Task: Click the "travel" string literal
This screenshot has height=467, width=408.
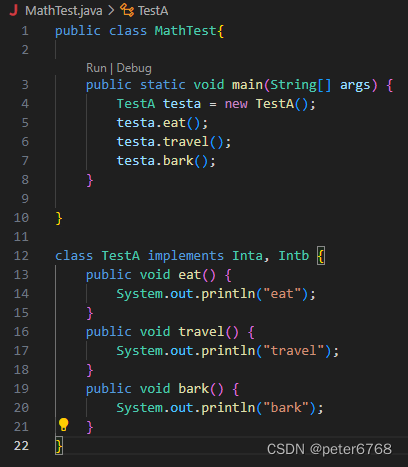Action: tap(293, 351)
